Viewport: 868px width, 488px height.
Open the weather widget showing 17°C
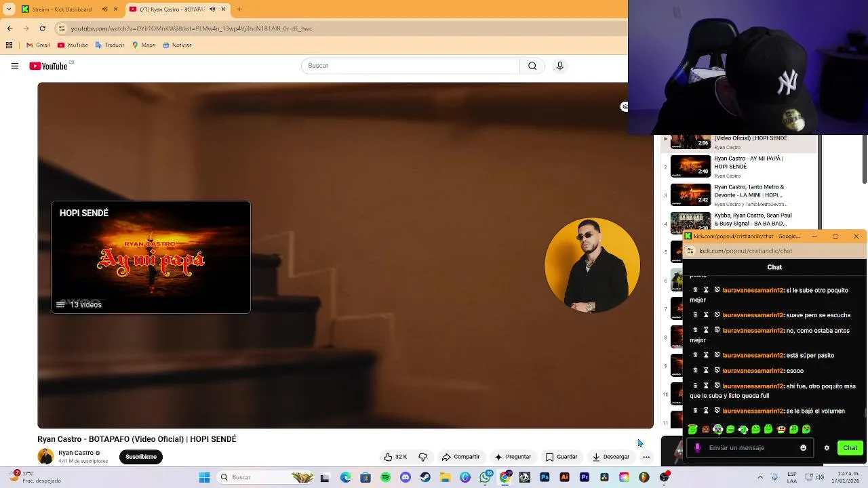click(36, 476)
